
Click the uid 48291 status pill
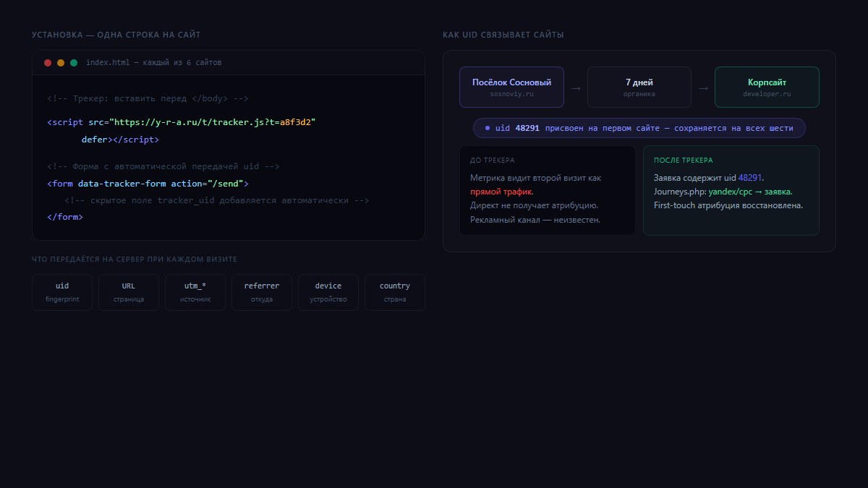click(639, 128)
